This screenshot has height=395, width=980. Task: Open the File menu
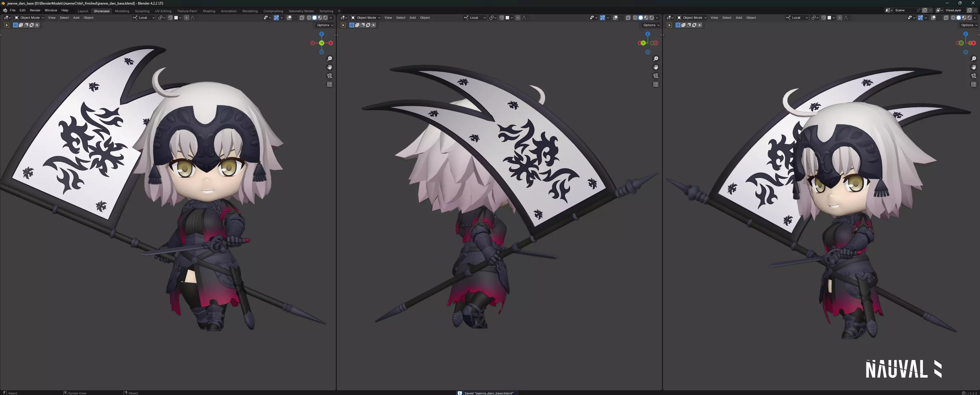pos(13,10)
